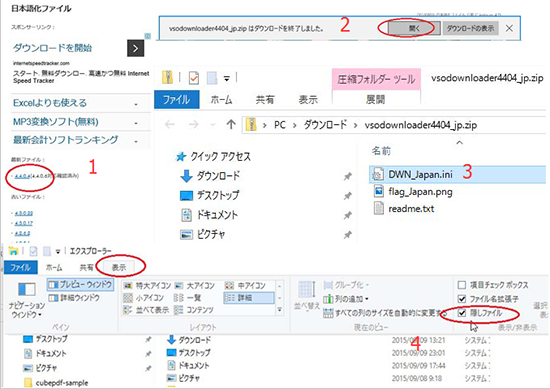Select DWN_Japan.ini file
Screen dimensions: 550x389
(x=458, y=174)
